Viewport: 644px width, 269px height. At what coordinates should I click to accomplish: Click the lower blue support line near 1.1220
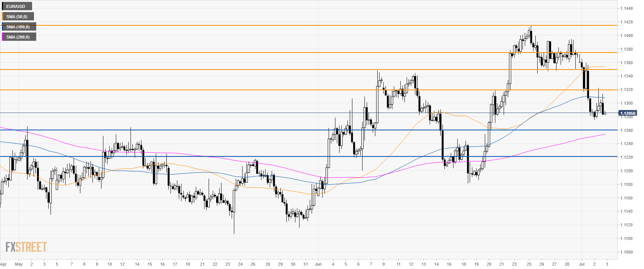pos(302,156)
